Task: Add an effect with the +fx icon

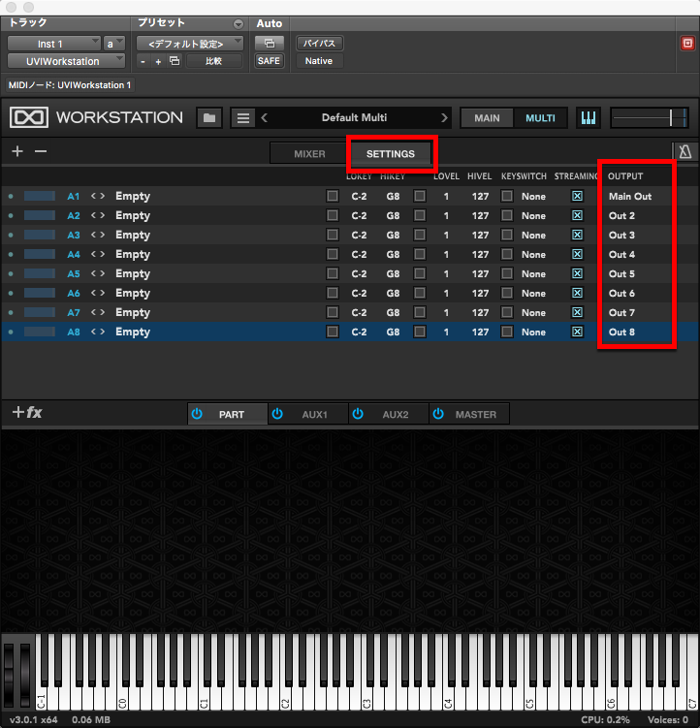Action: click(x=27, y=412)
